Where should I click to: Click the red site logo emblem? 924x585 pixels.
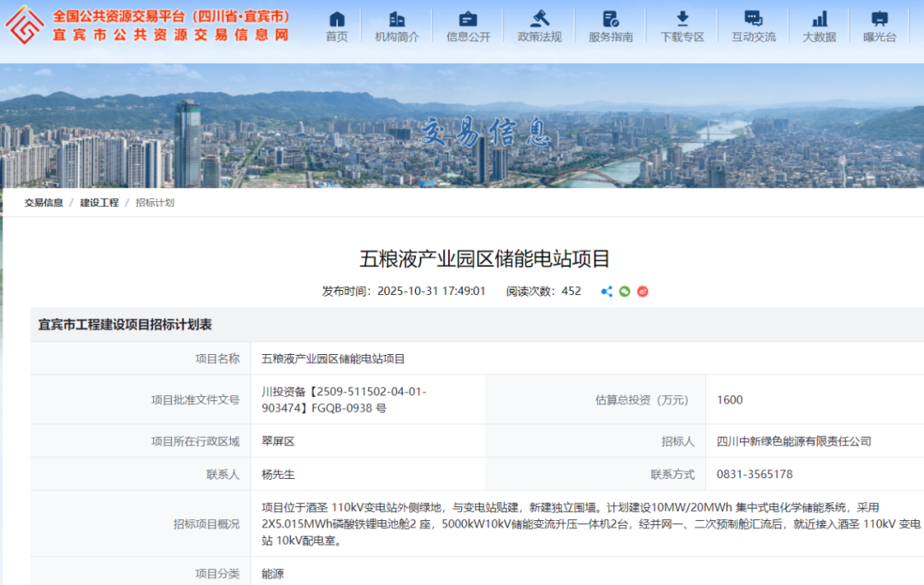coord(24,25)
